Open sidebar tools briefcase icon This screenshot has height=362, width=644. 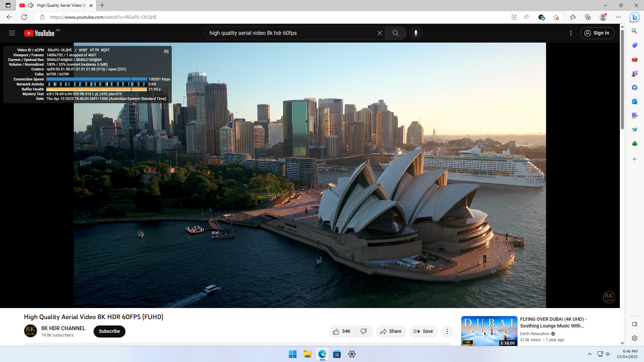(x=634, y=59)
